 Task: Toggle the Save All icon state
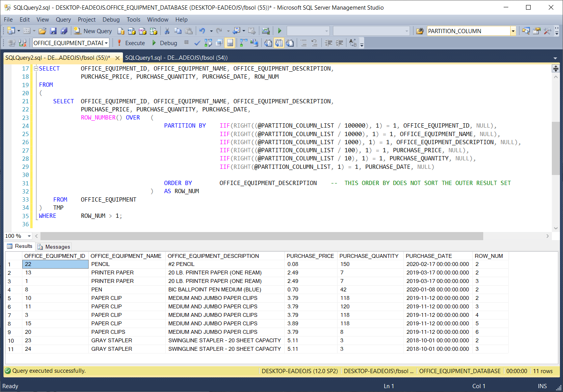[64, 31]
